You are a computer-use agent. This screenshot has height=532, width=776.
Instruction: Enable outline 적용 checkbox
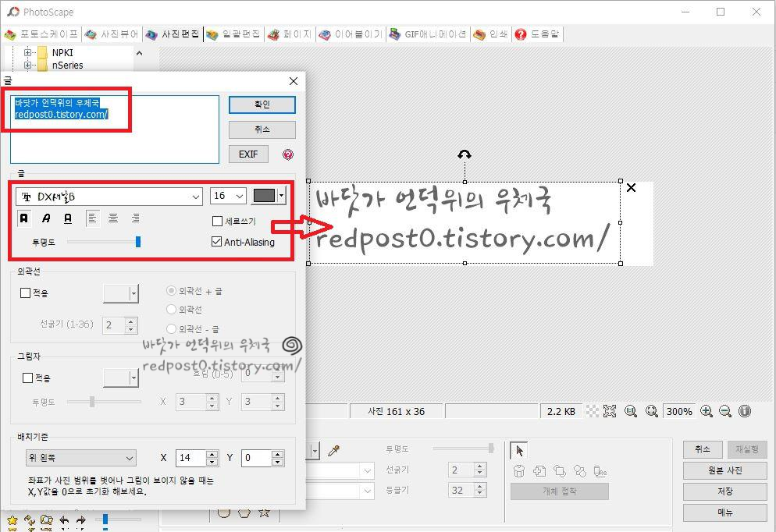point(25,293)
